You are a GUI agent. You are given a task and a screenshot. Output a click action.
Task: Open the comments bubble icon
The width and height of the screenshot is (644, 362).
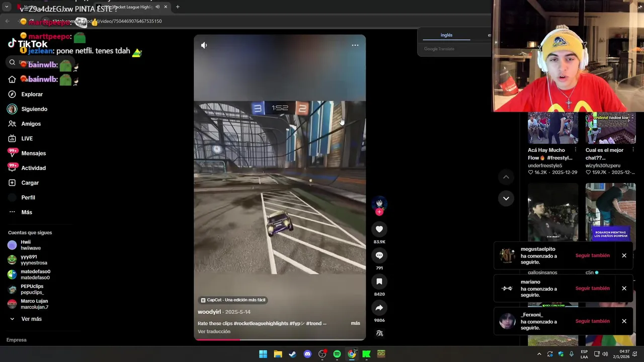(x=379, y=255)
